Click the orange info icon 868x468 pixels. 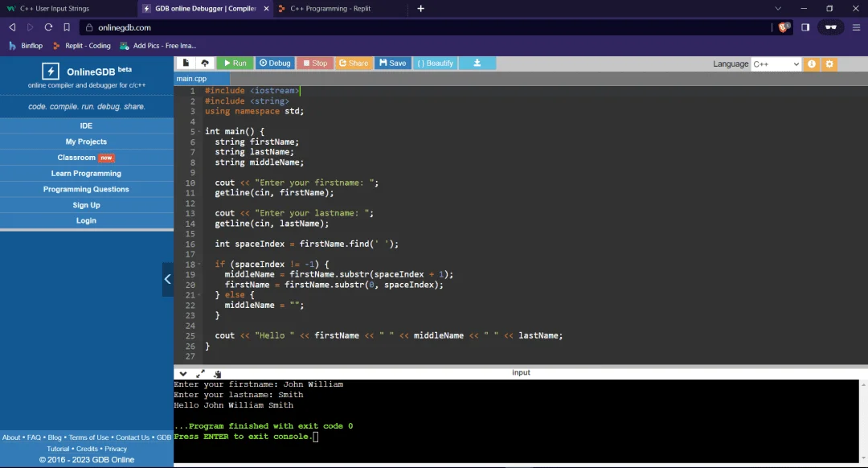812,64
